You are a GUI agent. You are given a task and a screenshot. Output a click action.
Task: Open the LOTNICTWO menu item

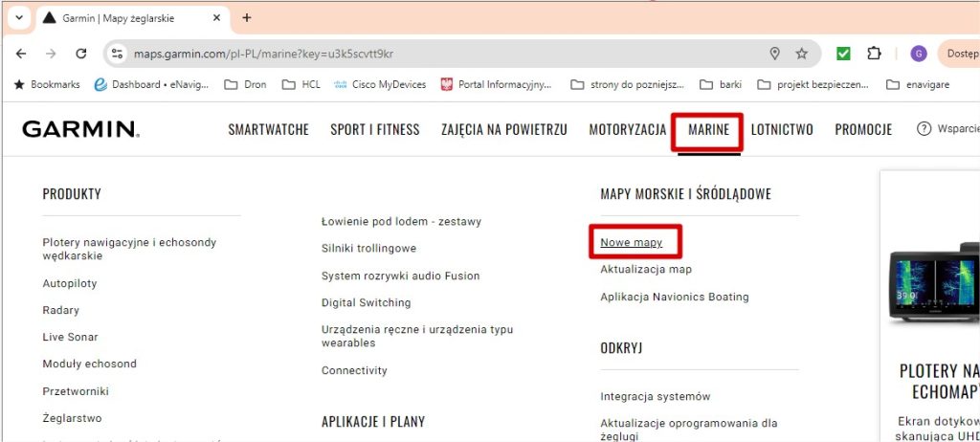(782, 129)
